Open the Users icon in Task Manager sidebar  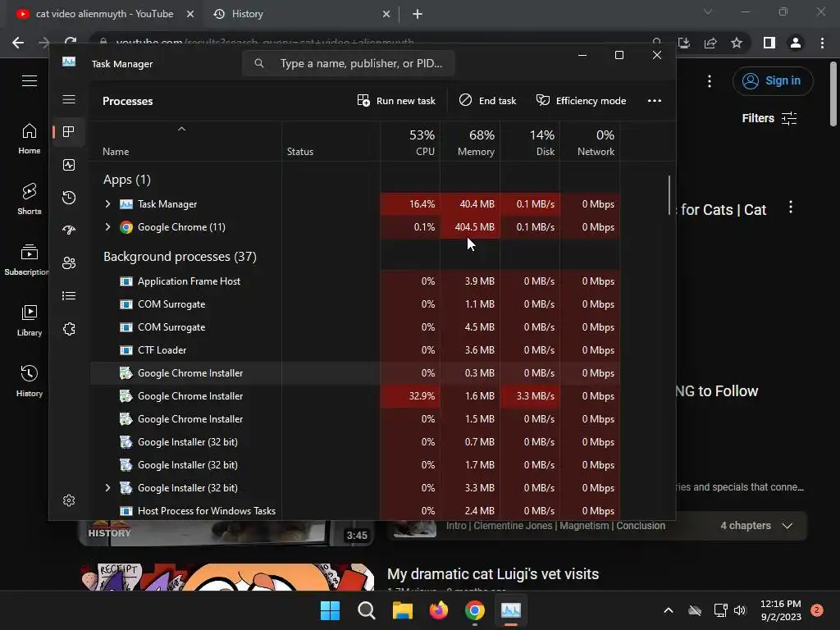69,263
